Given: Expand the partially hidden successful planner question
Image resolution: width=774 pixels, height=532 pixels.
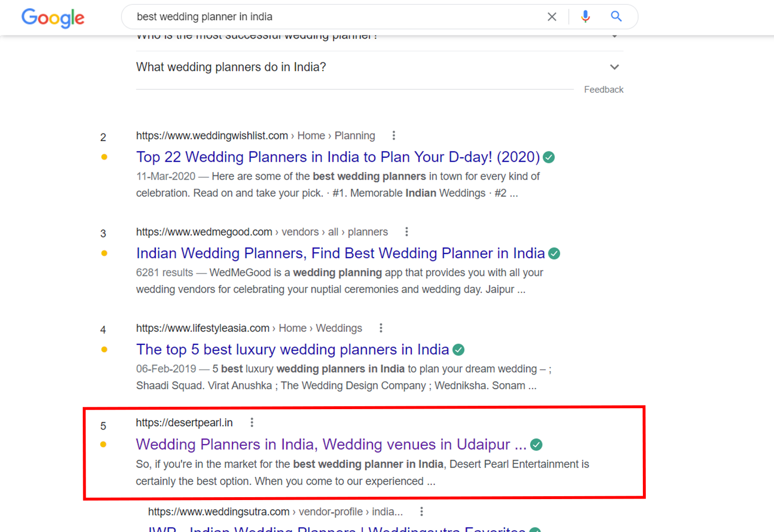Looking at the screenshot, I should [614, 37].
